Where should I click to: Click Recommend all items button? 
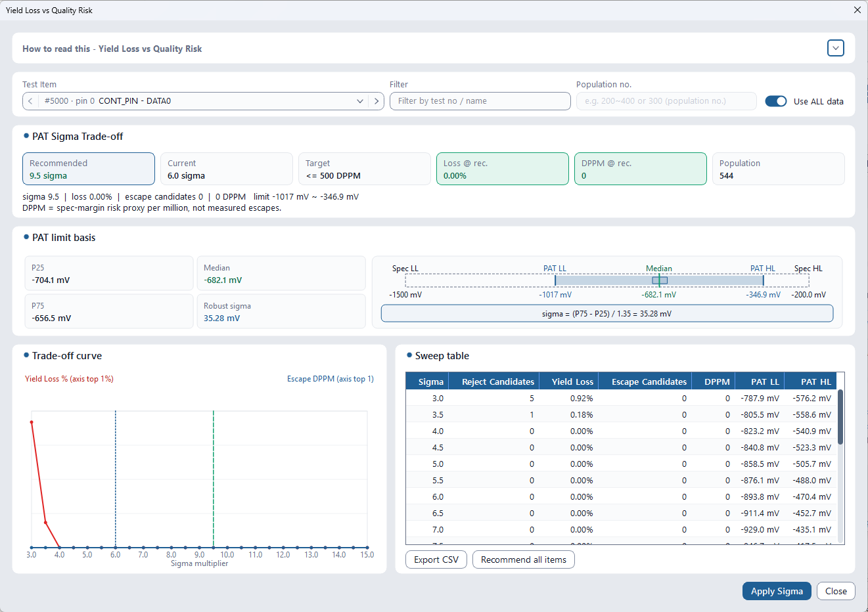point(524,559)
